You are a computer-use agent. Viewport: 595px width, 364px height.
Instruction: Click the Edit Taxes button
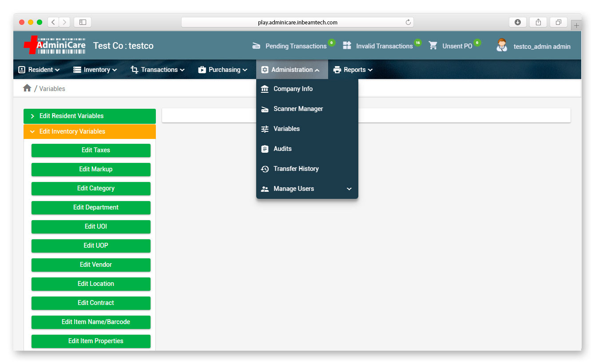(x=91, y=150)
